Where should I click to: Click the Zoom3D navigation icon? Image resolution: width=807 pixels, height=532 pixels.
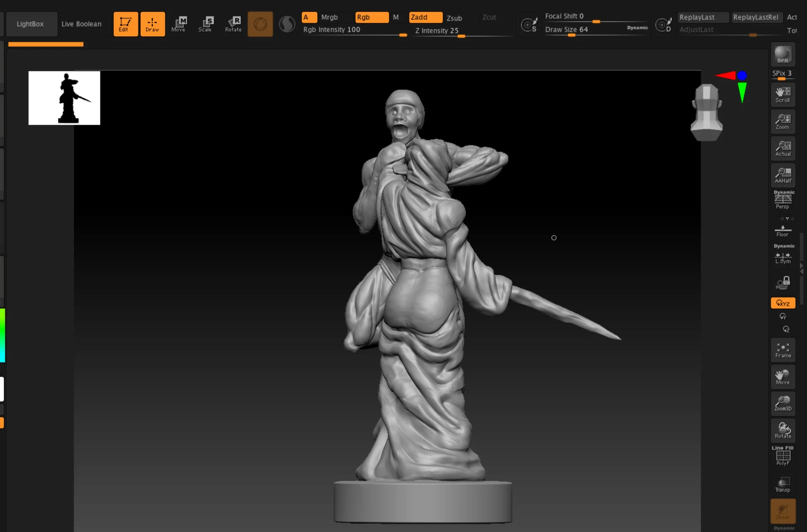[782, 404]
